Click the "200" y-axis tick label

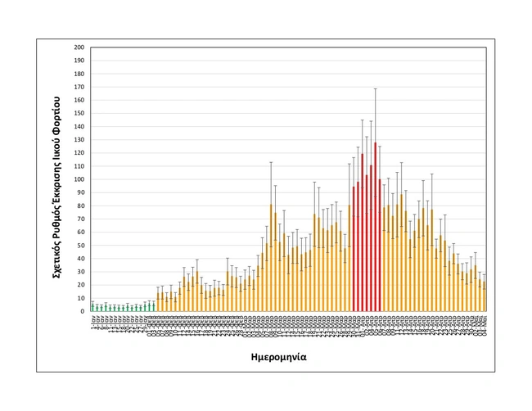pyautogui.click(x=79, y=47)
